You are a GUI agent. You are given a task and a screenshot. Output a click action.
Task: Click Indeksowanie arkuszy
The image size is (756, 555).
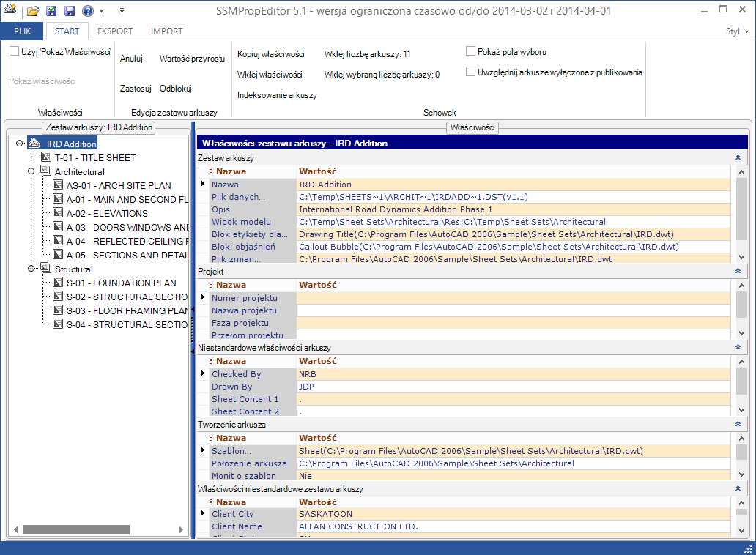tap(277, 95)
